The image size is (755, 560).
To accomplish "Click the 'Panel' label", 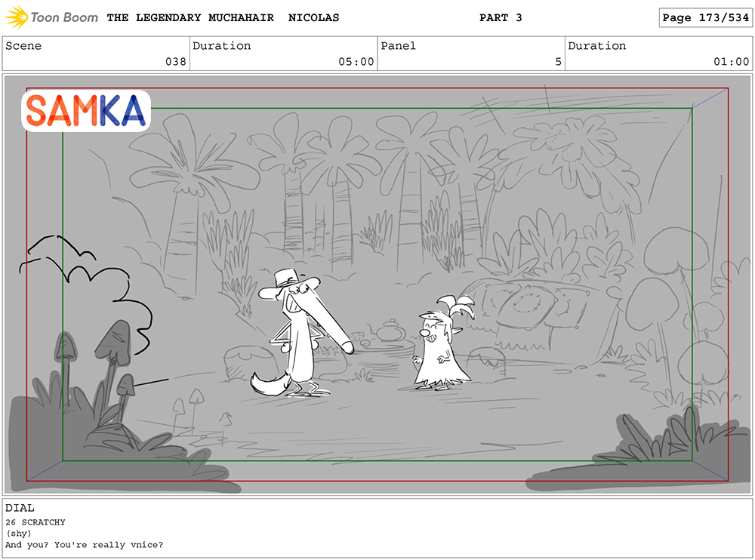I will pyautogui.click(x=398, y=46).
